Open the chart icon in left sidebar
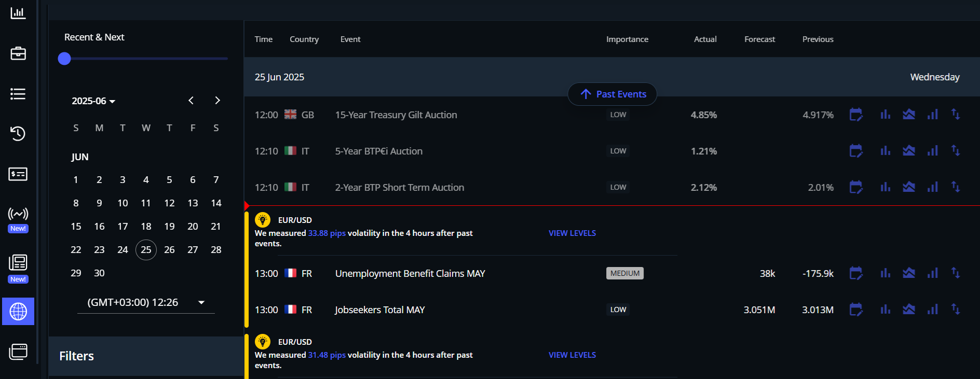Image resolution: width=980 pixels, height=379 pixels. (x=18, y=13)
